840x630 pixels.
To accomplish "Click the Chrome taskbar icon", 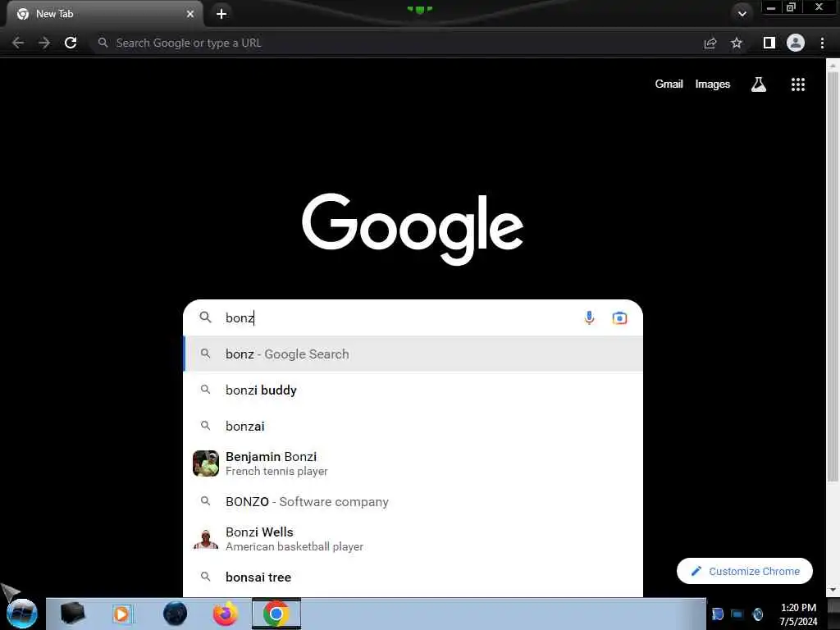I will (x=276, y=614).
